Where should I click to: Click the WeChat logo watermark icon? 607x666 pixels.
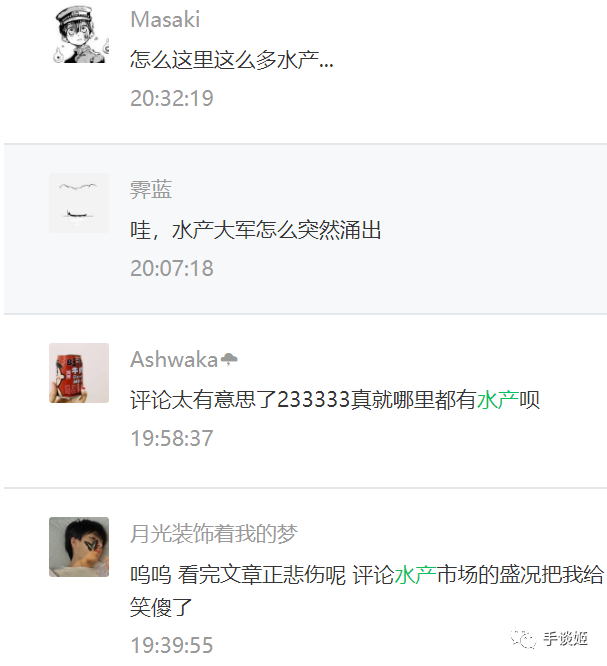[x=523, y=638]
